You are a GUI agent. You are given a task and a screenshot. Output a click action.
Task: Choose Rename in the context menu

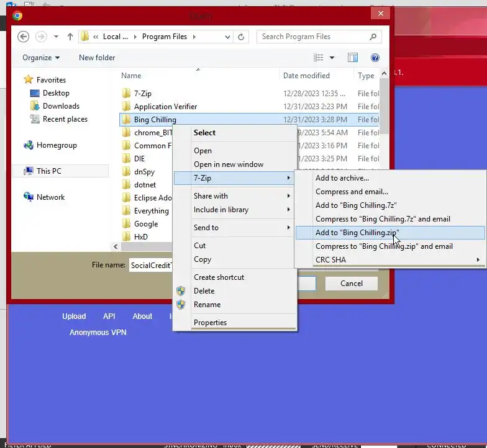(235, 305)
